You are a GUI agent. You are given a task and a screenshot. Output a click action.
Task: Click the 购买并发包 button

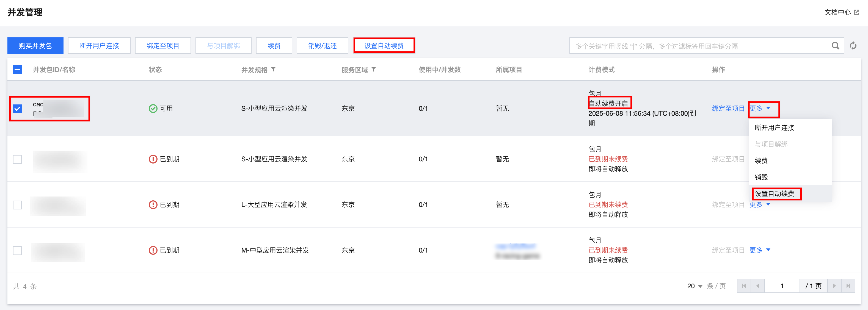(x=35, y=46)
